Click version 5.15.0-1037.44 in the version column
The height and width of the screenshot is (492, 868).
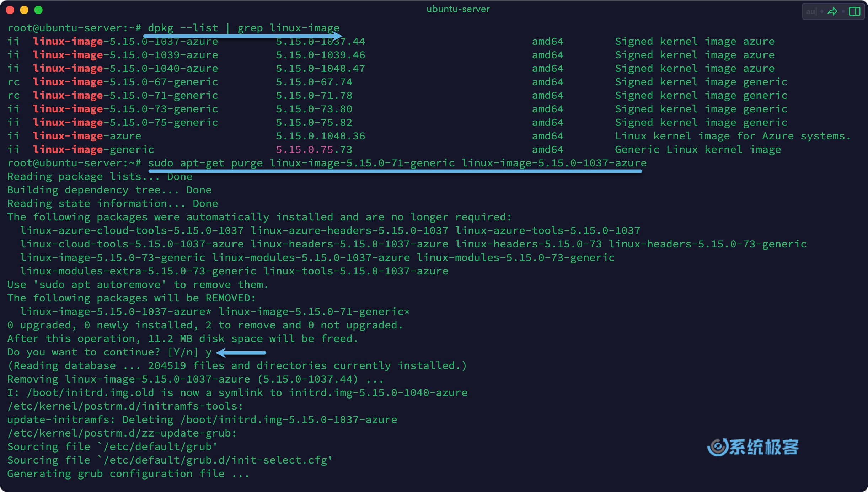click(x=321, y=42)
